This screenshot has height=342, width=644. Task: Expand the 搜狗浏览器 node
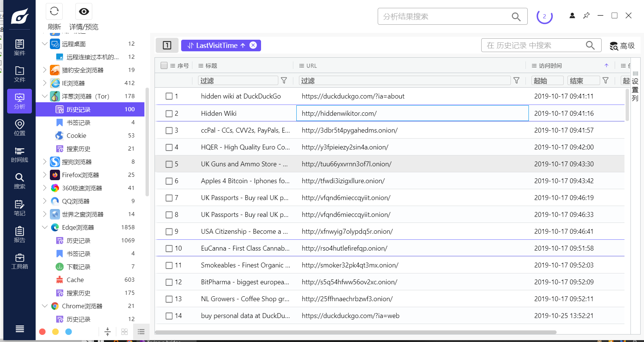tap(45, 162)
